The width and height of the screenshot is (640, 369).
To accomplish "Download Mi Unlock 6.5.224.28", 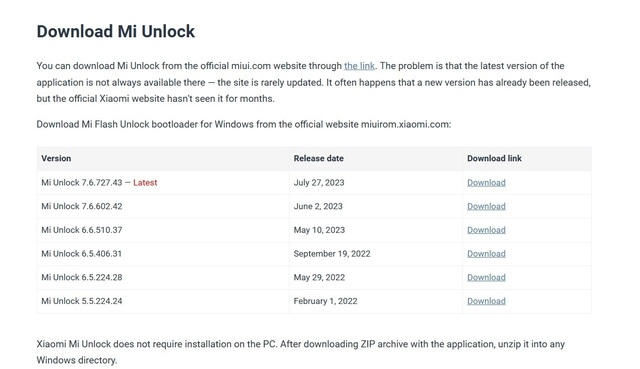I will pos(486,277).
